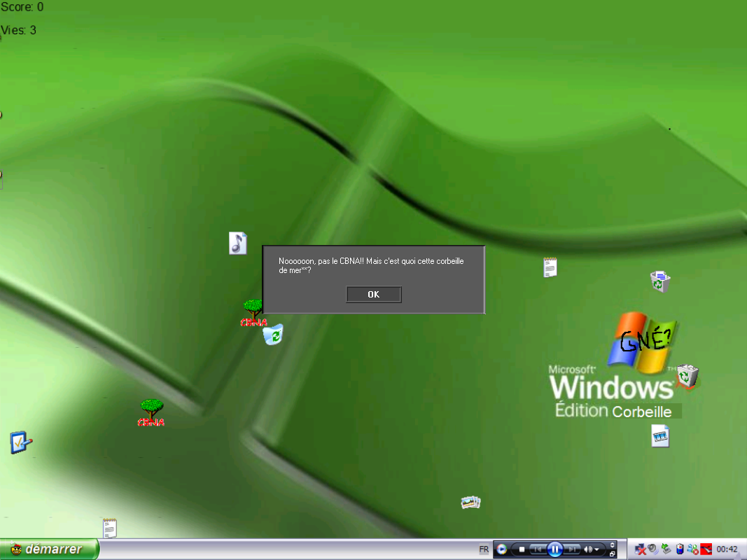This screenshot has height=560, width=747.
Task: Click the blue empty recycle bin icon
Action: click(273, 335)
